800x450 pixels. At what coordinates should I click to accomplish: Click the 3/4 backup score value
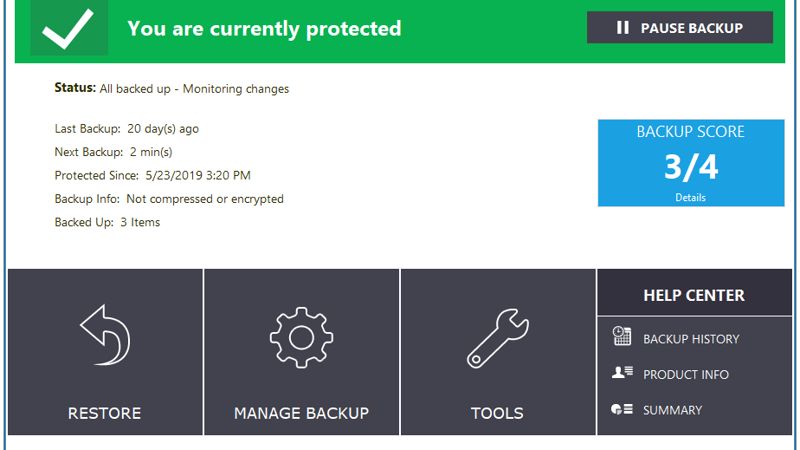pyautogui.click(x=691, y=167)
